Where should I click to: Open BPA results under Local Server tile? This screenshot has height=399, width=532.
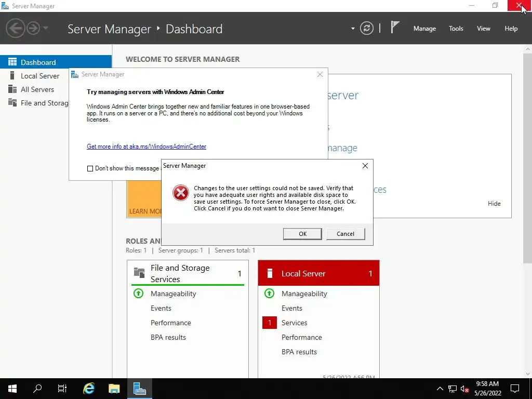point(299,352)
